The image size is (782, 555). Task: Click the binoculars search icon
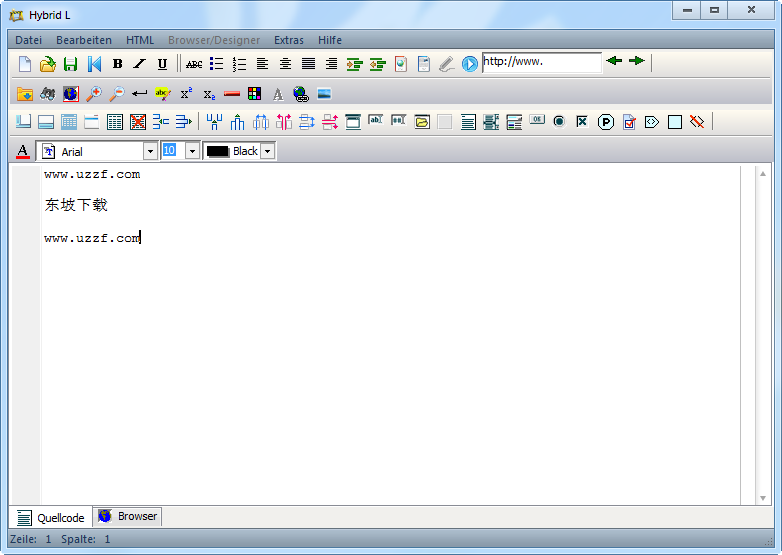pyautogui.click(x=47, y=93)
